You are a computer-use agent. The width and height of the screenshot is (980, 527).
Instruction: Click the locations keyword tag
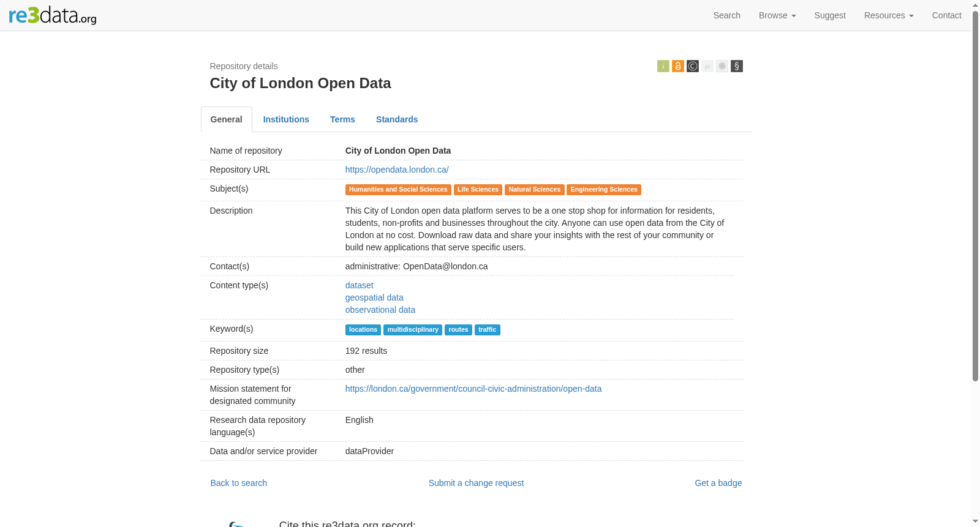(363, 330)
